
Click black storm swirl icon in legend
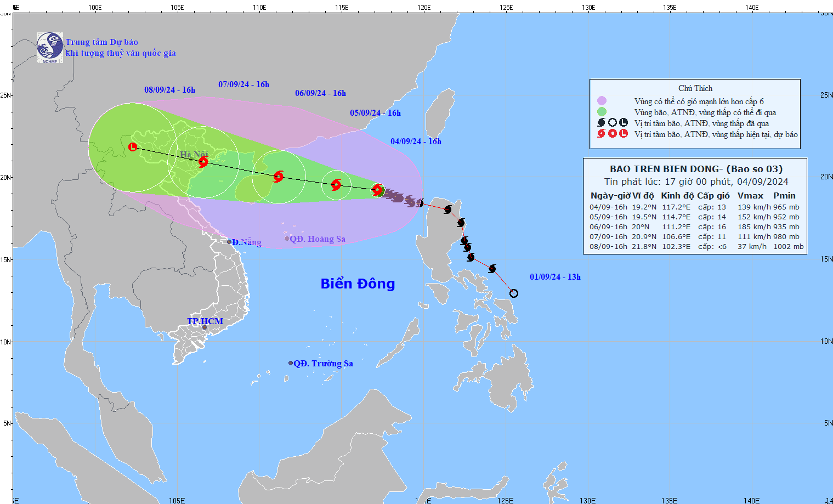(602, 123)
